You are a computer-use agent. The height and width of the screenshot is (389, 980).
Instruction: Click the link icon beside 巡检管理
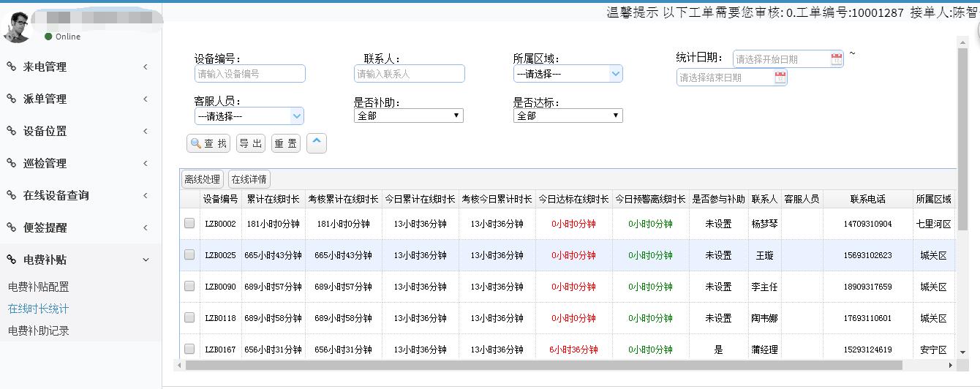[x=11, y=163]
